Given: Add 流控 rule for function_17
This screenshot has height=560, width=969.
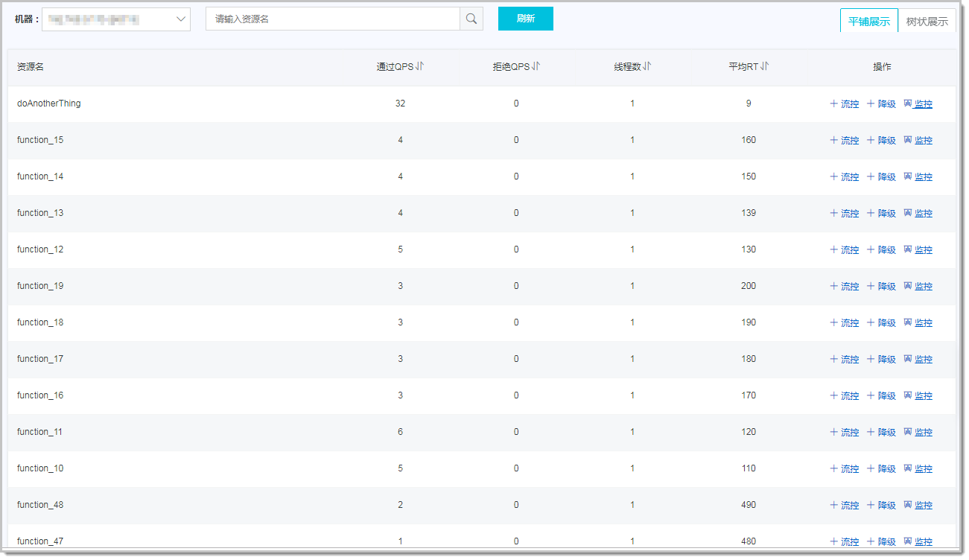Looking at the screenshot, I should tap(845, 360).
